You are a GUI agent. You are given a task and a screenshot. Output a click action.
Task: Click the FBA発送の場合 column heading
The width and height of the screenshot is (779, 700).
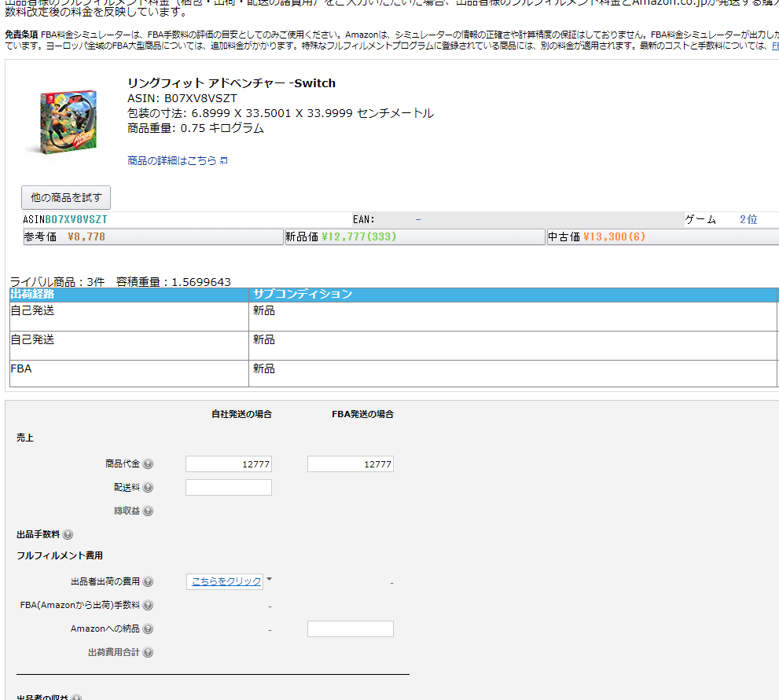pos(362,414)
